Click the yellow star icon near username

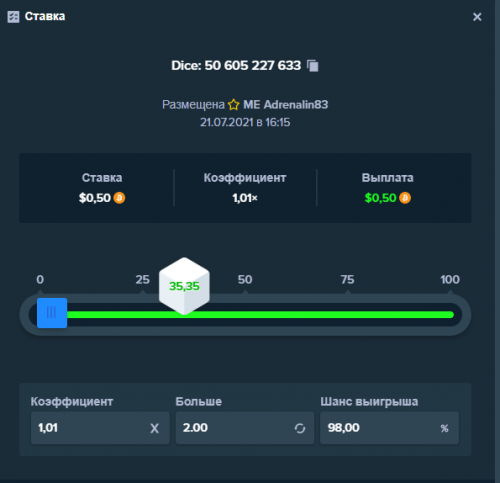tap(234, 105)
